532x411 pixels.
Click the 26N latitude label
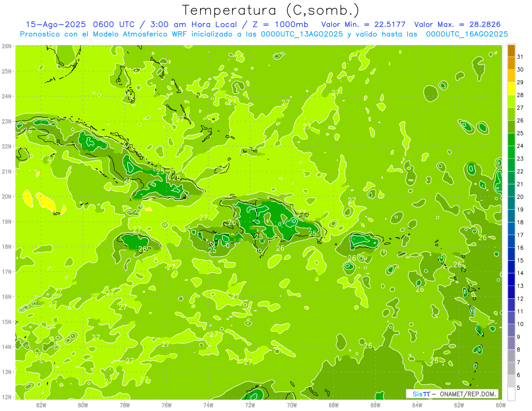pyautogui.click(x=7, y=46)
